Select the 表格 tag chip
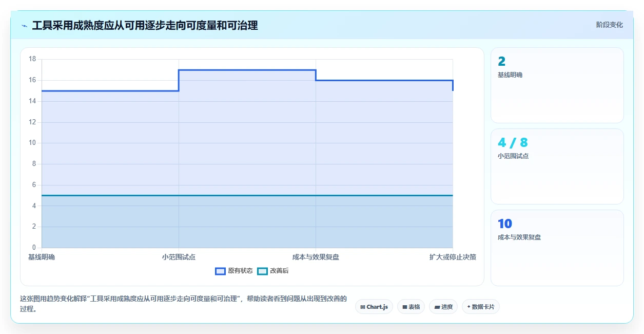 pyautogui.click(x=411, y=307)
